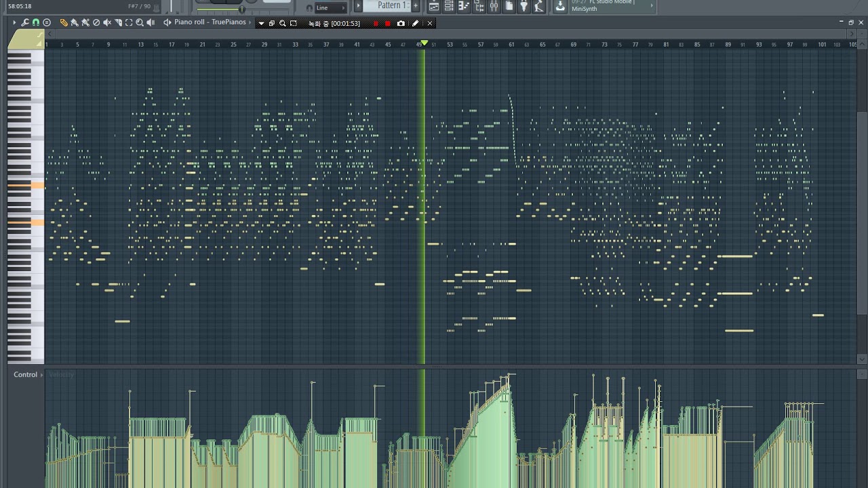The image size is (868, 488).
Task: Pause the screen recording
Action: pyautogui.click(x=376, y=23)
